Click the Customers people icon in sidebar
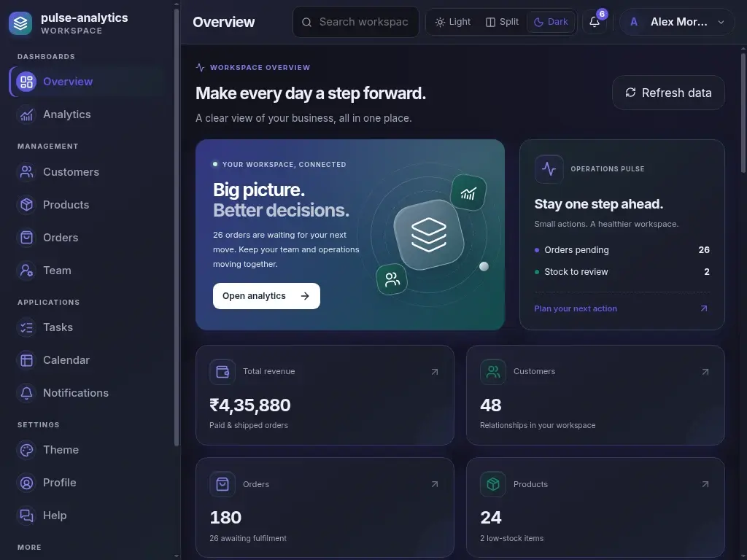The image size is (747, 560). [27, 172]
